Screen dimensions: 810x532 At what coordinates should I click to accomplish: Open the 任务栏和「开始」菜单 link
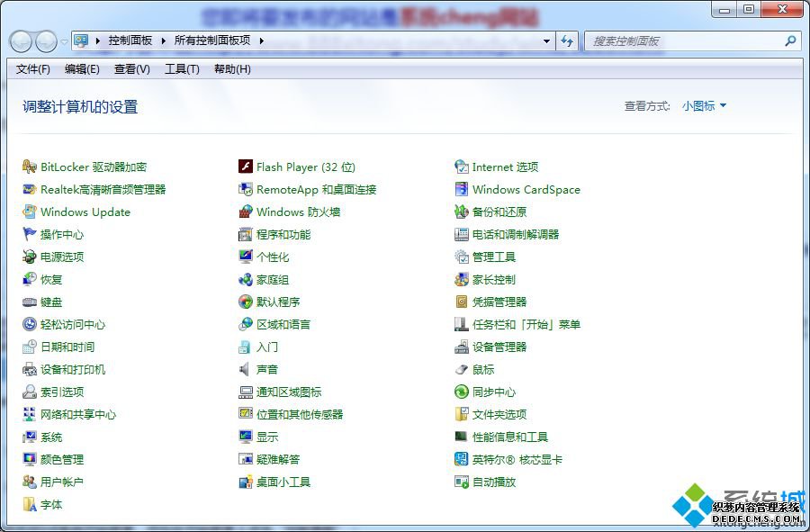[x=526, y=324]
